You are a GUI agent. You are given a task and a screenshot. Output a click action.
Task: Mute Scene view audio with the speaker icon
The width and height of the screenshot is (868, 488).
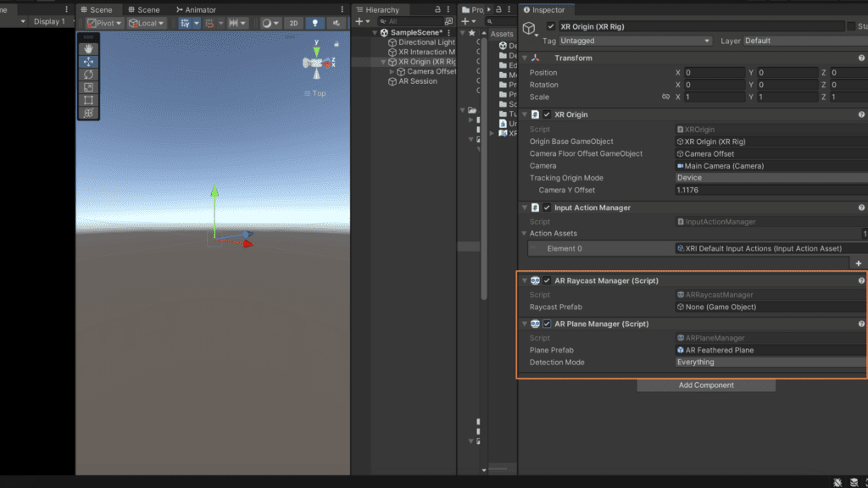336,23
